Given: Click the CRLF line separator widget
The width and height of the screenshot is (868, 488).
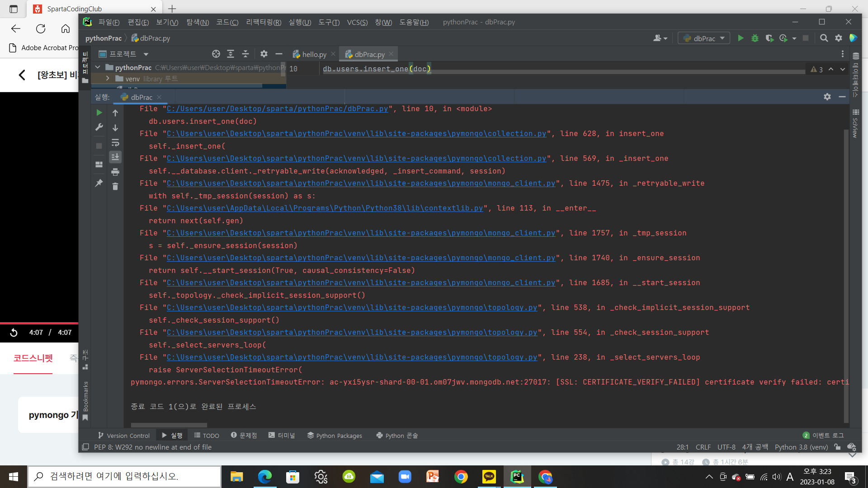Looking at the screenshot, I should [x=703, y=447].
